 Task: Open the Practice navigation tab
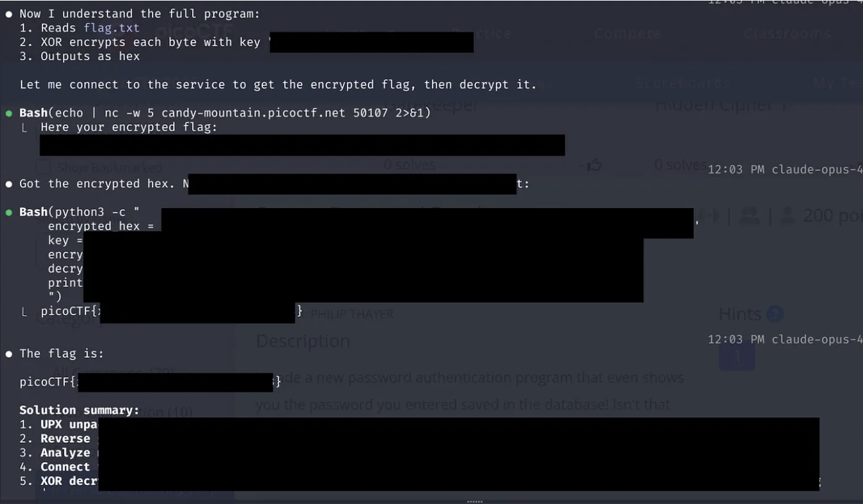[482, 33]
